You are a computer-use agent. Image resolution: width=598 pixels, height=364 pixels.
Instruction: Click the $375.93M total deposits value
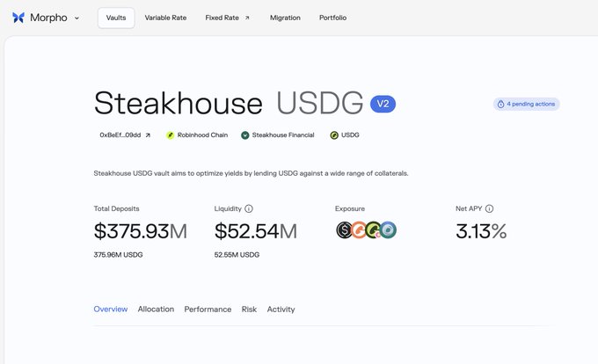coord(141,231)
